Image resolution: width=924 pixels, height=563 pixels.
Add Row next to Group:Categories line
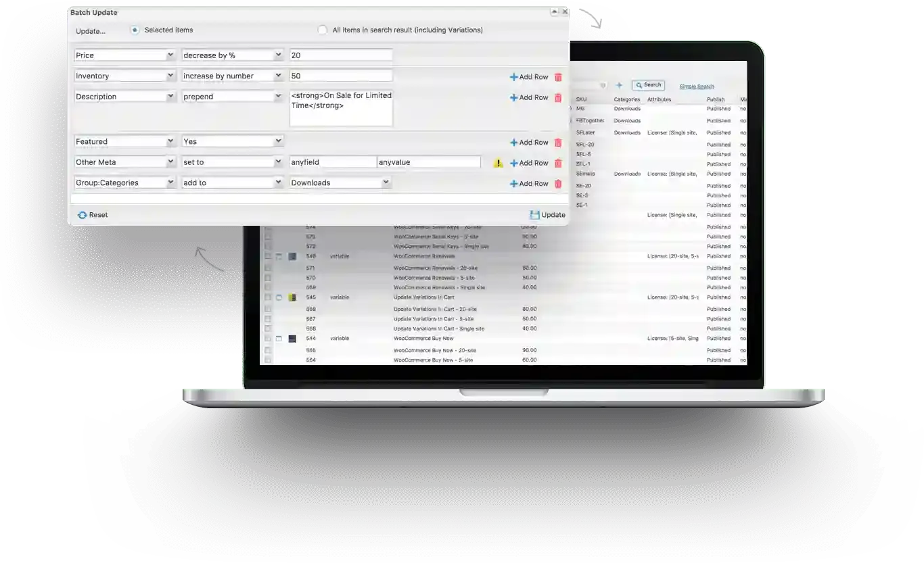(x=529, y=184)
